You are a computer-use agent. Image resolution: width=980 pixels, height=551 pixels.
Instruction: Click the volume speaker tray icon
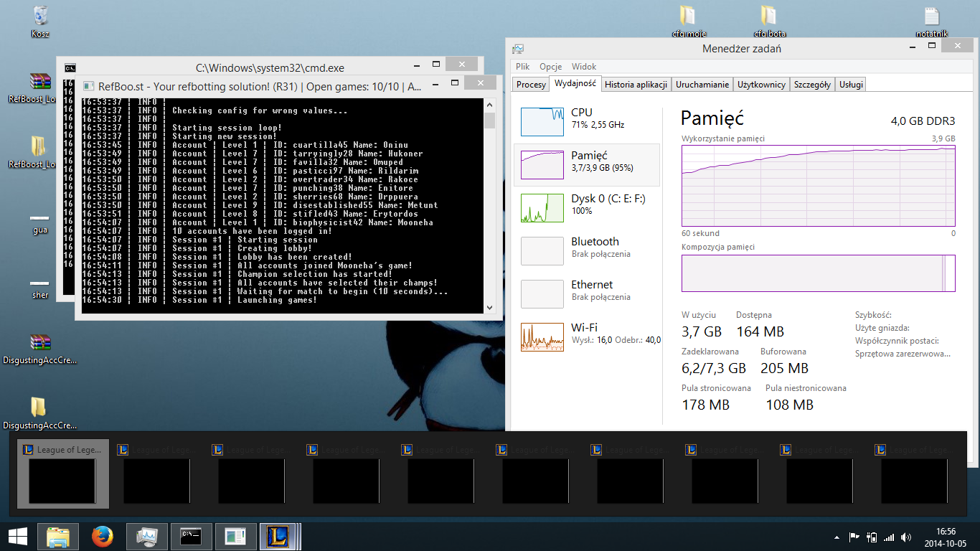(906, 537)
